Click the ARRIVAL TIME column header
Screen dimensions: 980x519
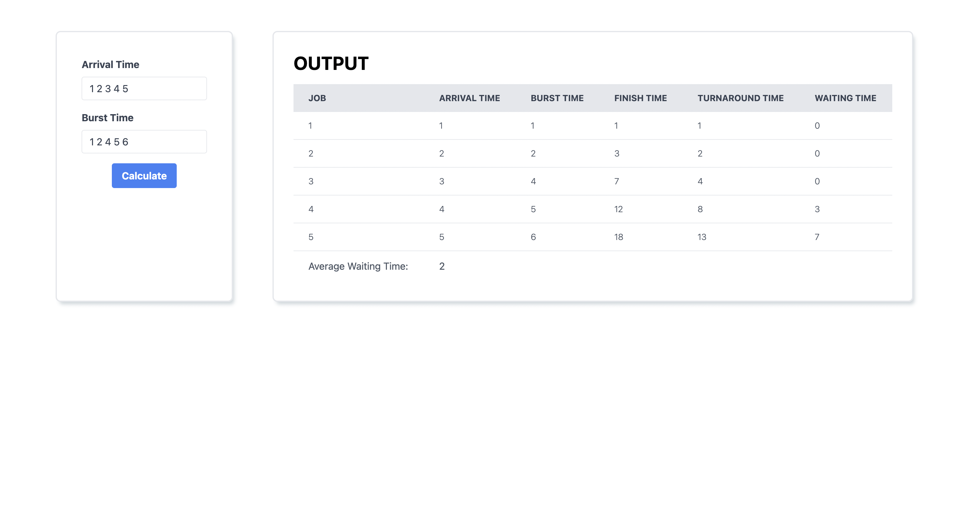click(470, 98)
